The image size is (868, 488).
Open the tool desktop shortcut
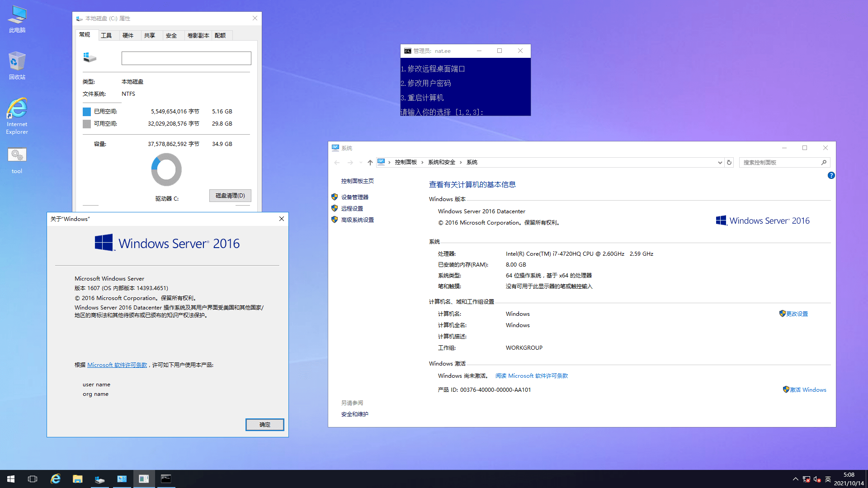coord(17,160)
